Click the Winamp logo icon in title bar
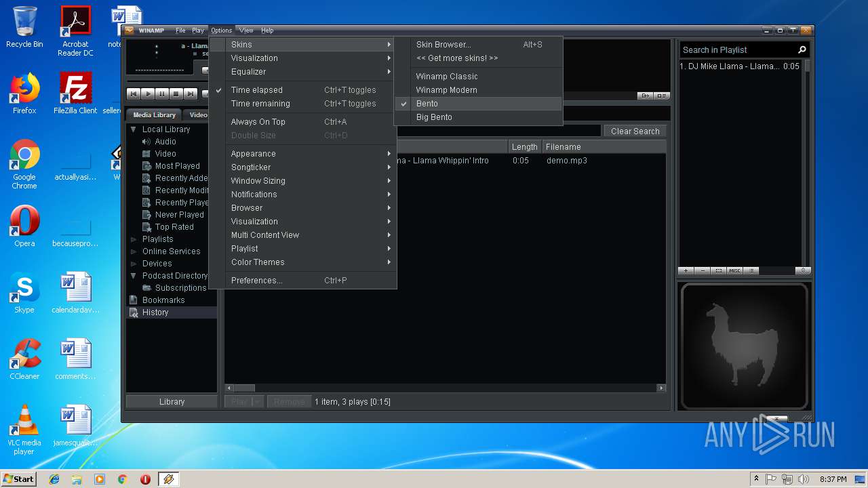This screenshot has height=488, width=868. coord(130,30)
